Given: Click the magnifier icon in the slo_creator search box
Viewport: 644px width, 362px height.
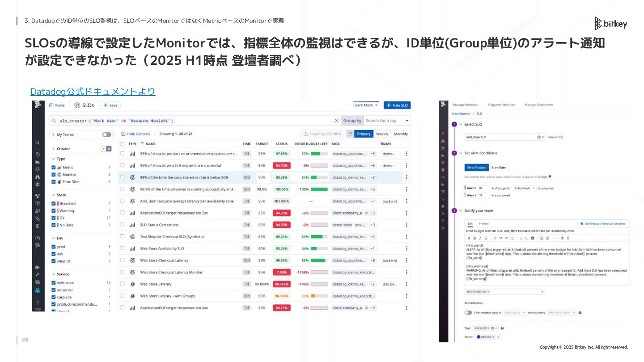Looking at the screenshot, I should click(x=54, y=121).
